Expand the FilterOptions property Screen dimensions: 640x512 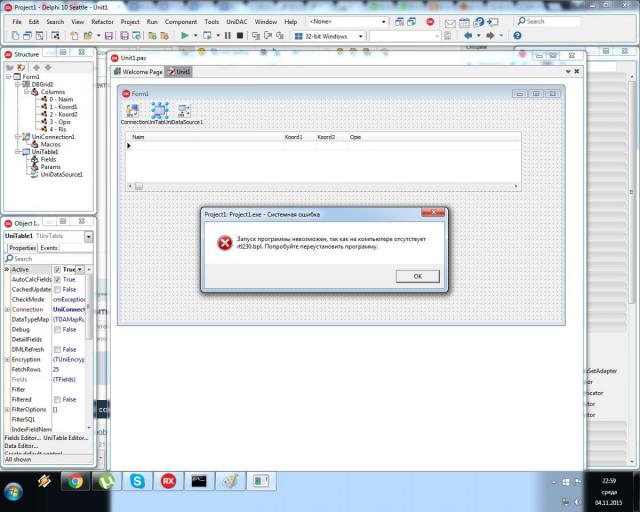click(x=7, y=410)
